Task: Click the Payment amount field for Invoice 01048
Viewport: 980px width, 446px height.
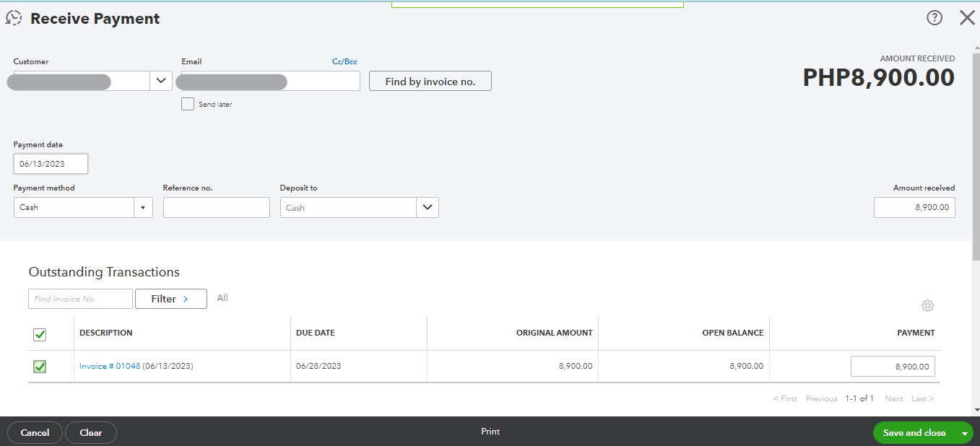Action: tap(893, 367)
